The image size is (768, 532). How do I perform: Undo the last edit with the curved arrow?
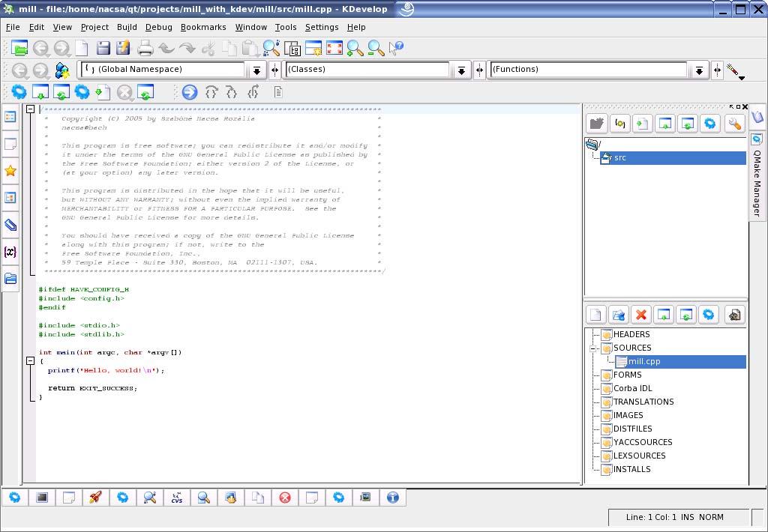(x=166, y=48)
